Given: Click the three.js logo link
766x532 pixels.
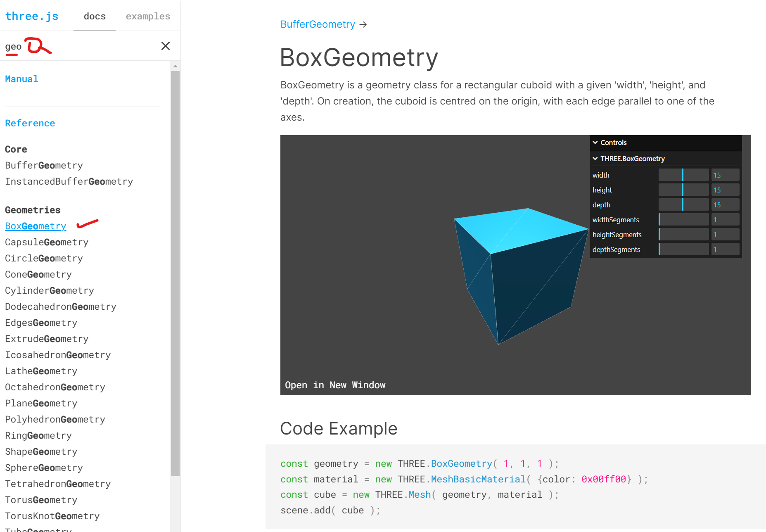Looking at the screenshot, I should tap(32, 16).
